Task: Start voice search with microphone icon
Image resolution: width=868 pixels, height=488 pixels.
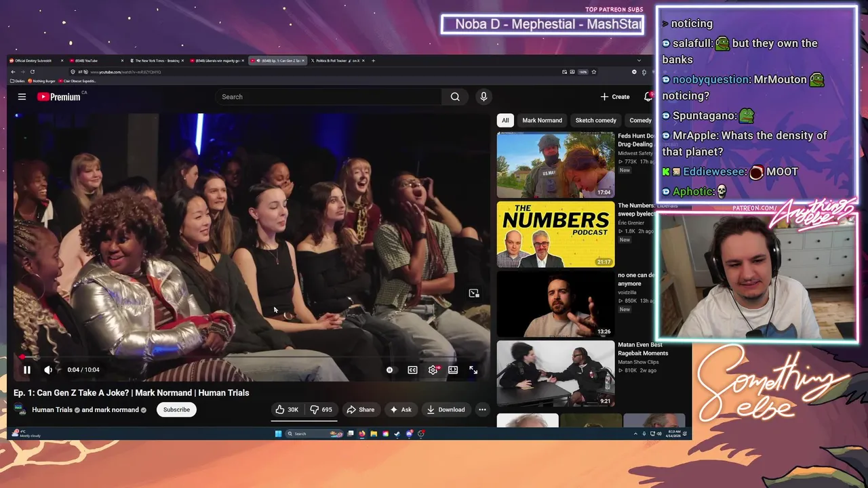Action: (484, 97)
